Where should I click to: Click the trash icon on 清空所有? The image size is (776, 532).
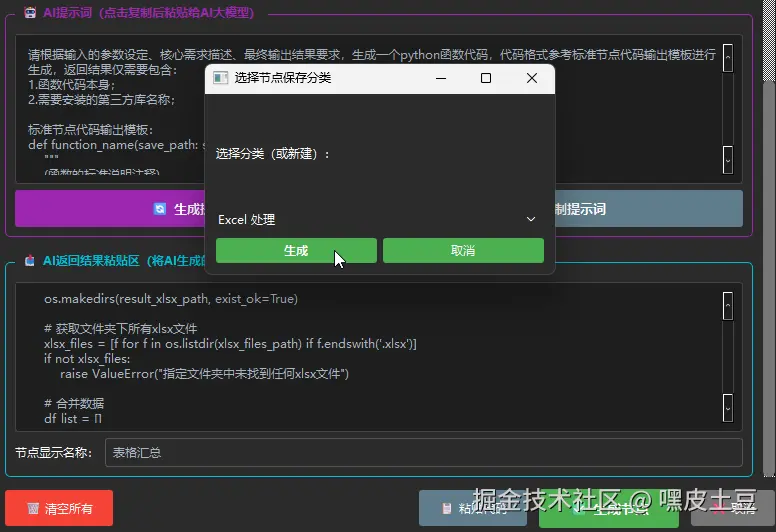tap(33, 508)
